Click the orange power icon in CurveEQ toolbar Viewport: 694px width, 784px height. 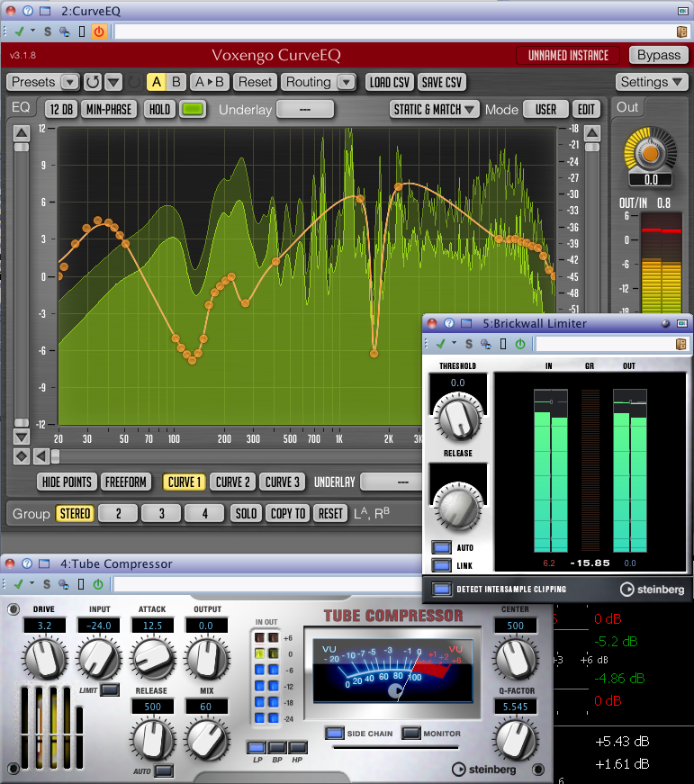99,32
